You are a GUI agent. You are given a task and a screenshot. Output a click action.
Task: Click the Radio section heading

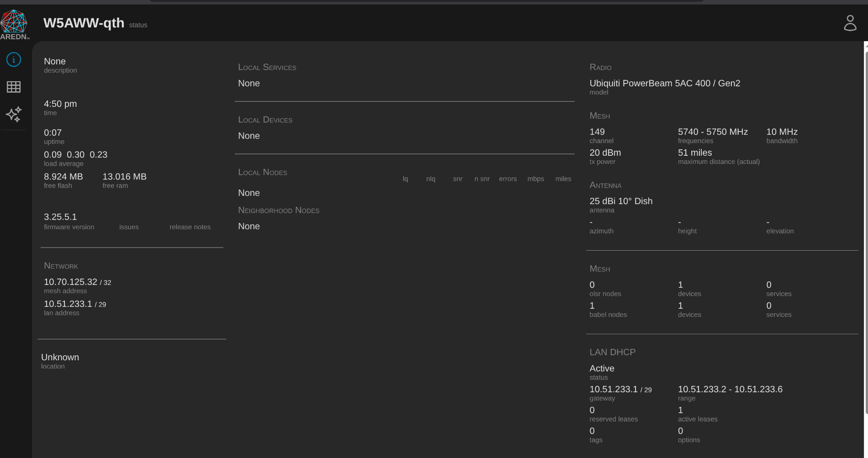600,67
